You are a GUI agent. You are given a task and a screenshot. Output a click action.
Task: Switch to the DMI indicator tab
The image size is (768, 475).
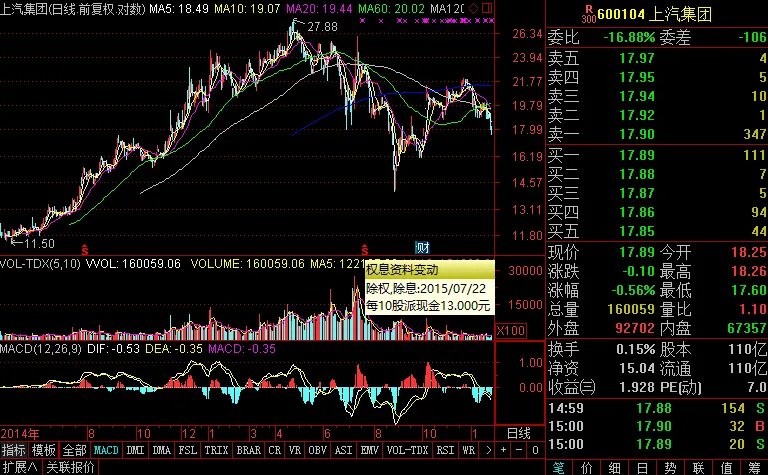pyautogui.click(x=133, y=450)
